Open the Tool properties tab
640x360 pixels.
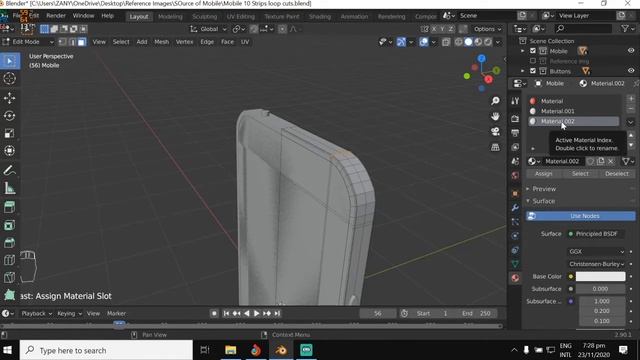point(515,101)
